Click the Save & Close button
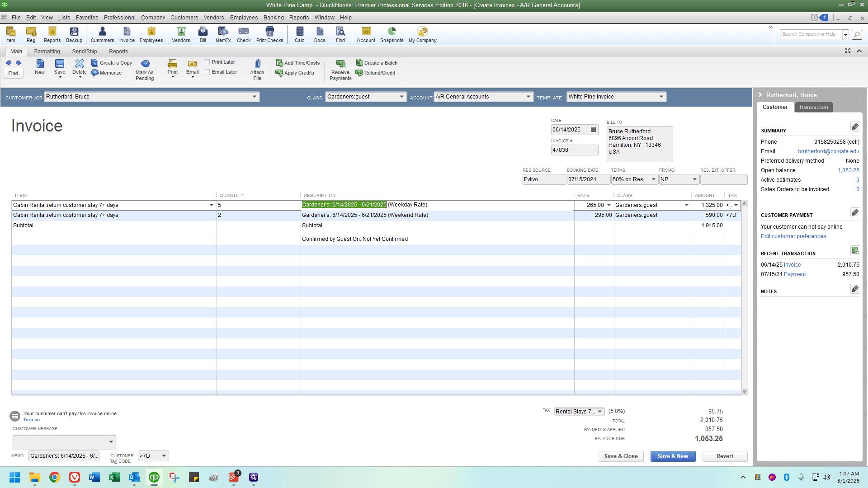The image size is (868, 488). [x=621, y=456]
